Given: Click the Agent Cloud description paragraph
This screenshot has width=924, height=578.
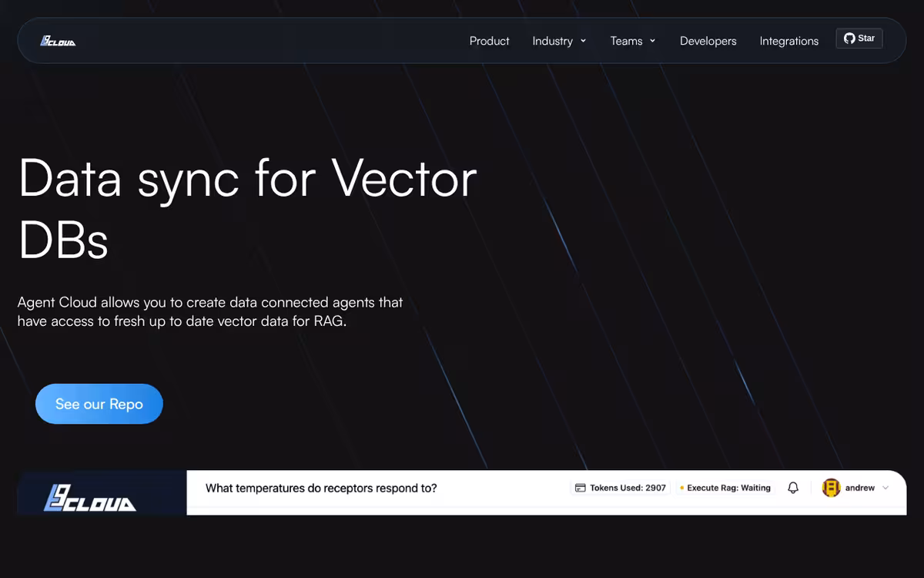Looking at the screenshot, I should point(210,311).
